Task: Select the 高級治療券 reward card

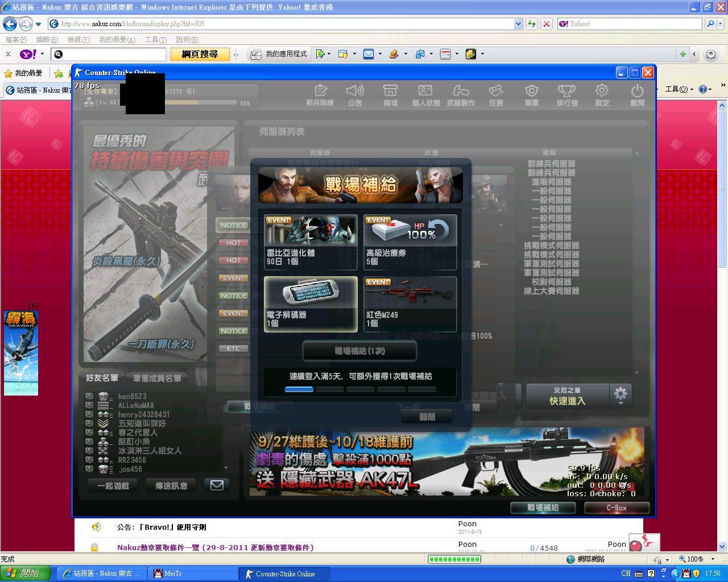Action: (410, 242)
